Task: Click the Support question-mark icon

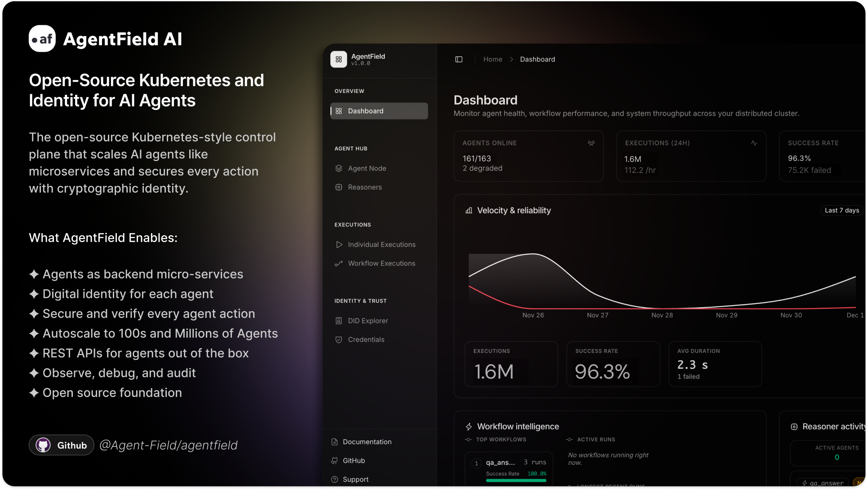Action: (x=334, y=479)
